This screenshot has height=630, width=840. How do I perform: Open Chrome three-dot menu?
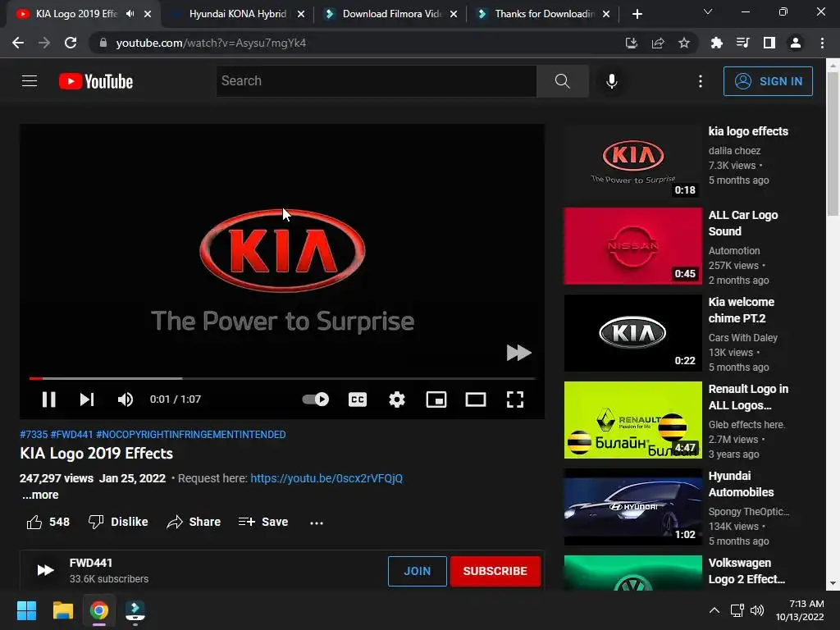(x=822, y=43)
